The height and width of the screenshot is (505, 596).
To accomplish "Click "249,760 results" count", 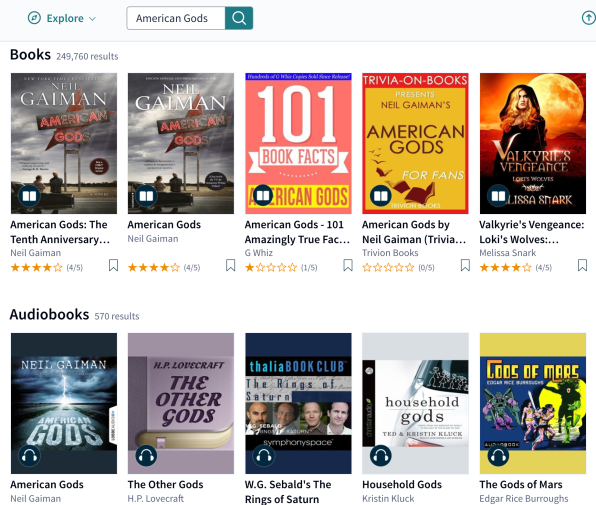I will [87, 56].
